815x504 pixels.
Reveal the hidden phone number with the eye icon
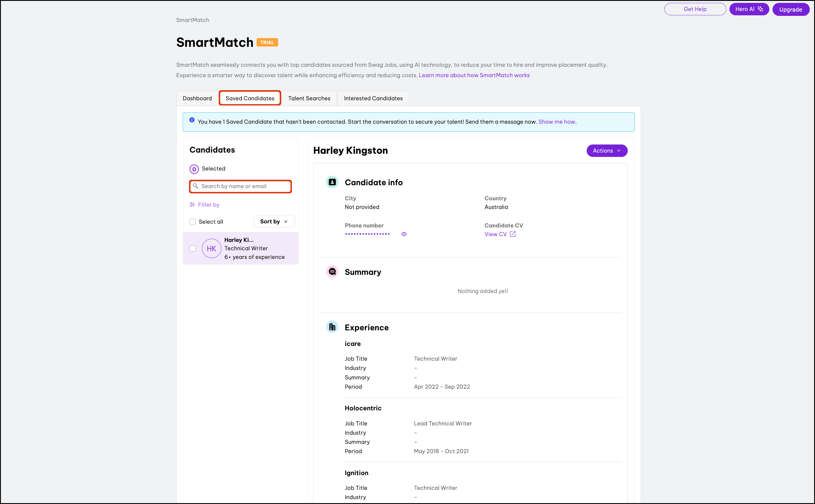click(x=404, y=234)
